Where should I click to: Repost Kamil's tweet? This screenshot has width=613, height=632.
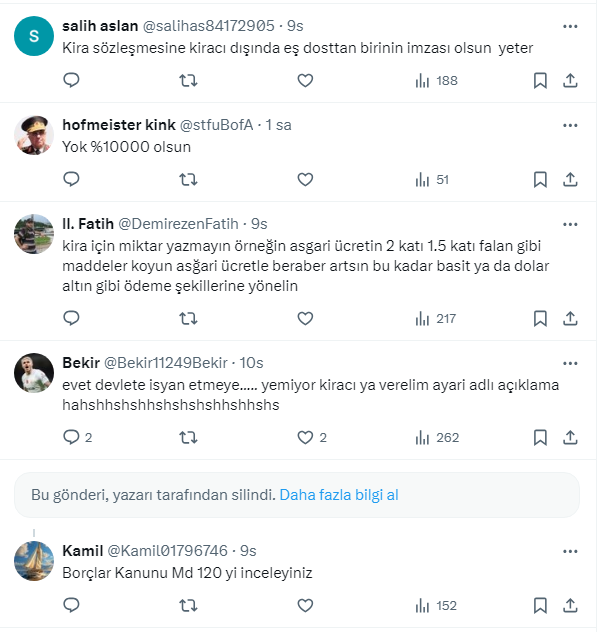point(187,605)
